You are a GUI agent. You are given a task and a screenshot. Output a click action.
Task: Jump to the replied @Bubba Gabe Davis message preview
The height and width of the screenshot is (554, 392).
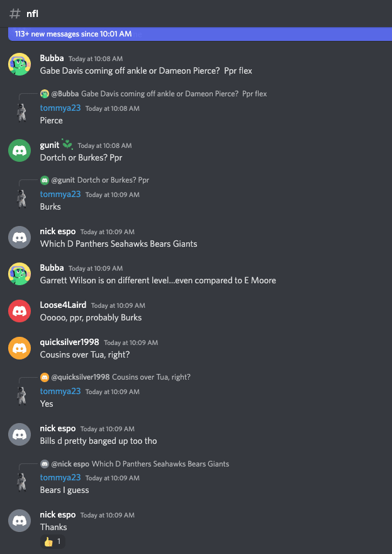click(x=159, y=94)
